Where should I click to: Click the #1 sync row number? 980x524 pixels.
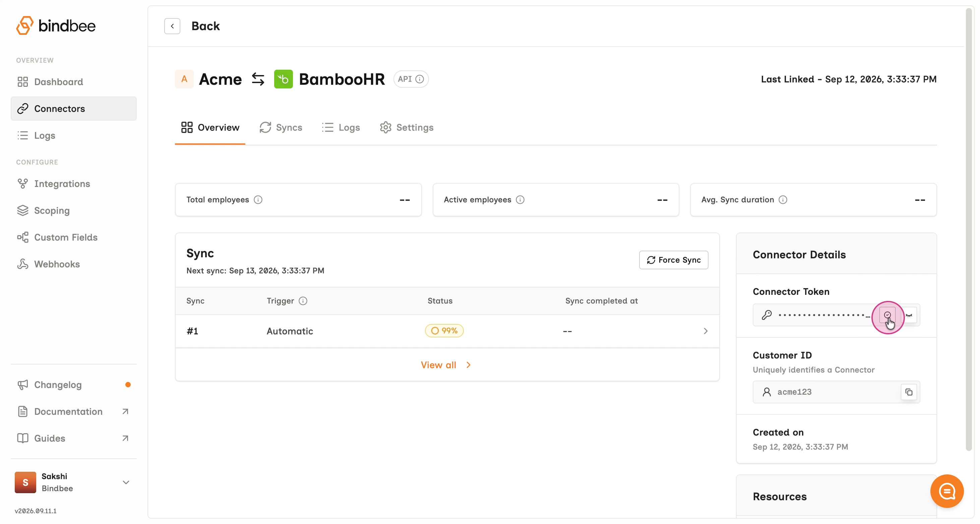coord(192,331)
